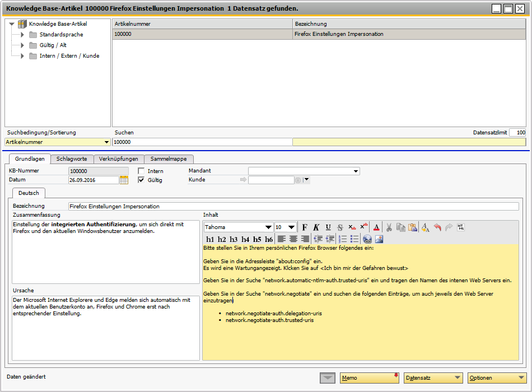Toggle the bullet list formatting
532x392 pixels.
(x=354, y=239)
